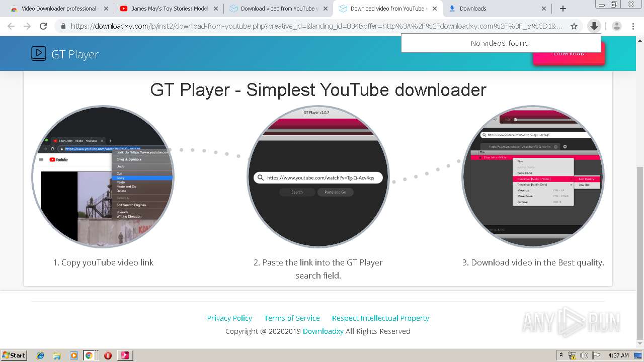644x362 pixels.
Task: Open a new browser tab
Action: pyautogui.click(x=563, y=9)
